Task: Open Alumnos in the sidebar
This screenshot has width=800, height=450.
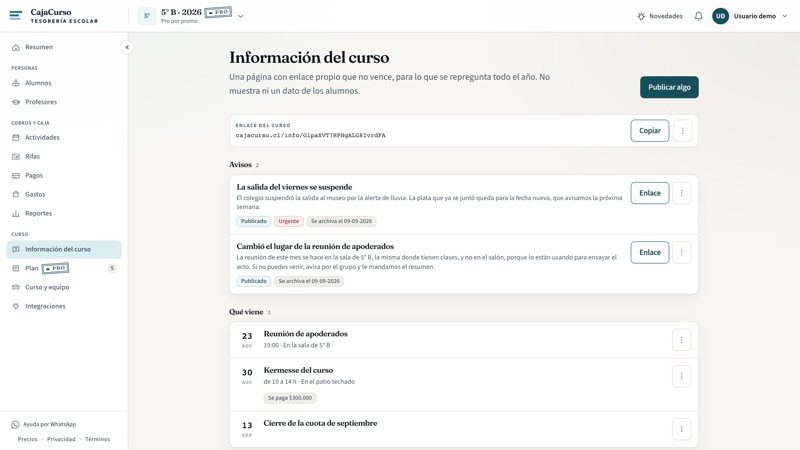Action: point(64,83)
